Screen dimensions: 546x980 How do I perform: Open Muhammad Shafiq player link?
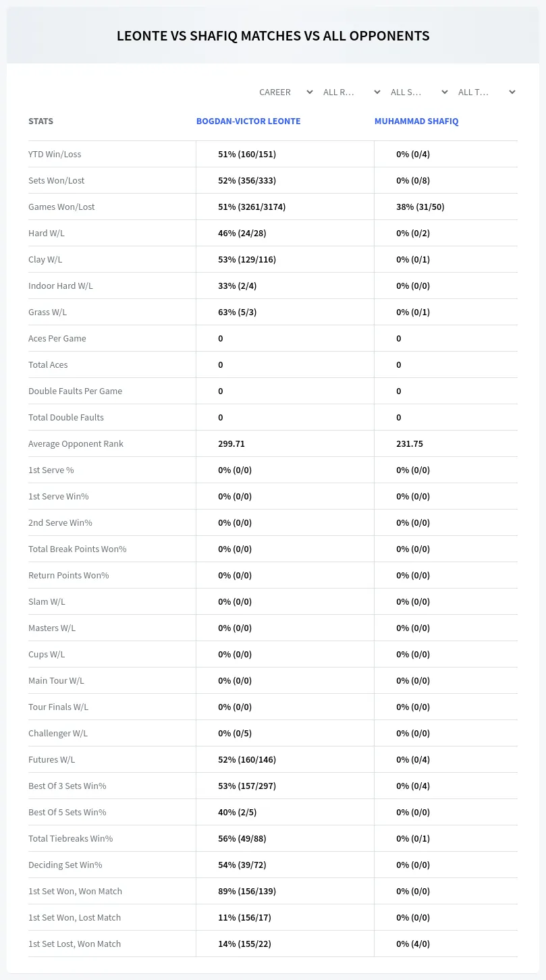[x=416, y=121]
